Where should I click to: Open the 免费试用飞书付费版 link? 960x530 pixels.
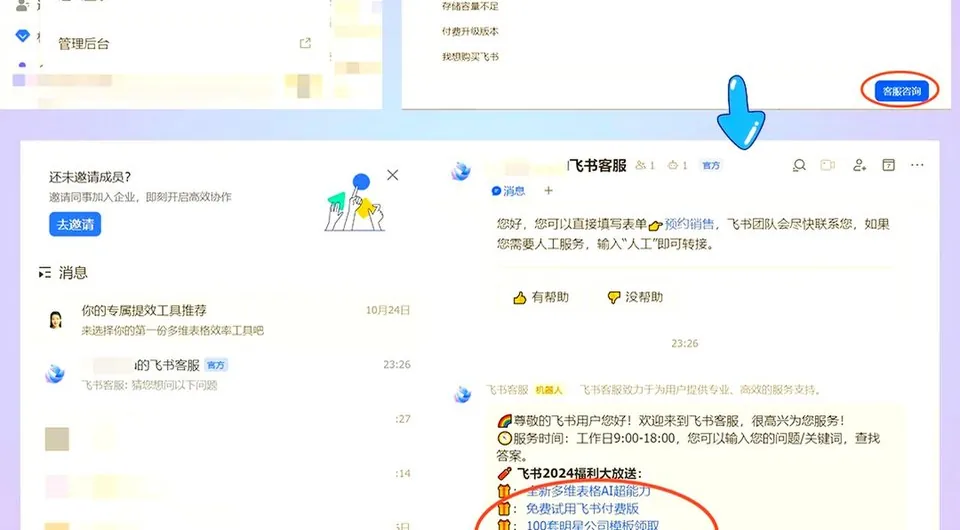[582, 509]
